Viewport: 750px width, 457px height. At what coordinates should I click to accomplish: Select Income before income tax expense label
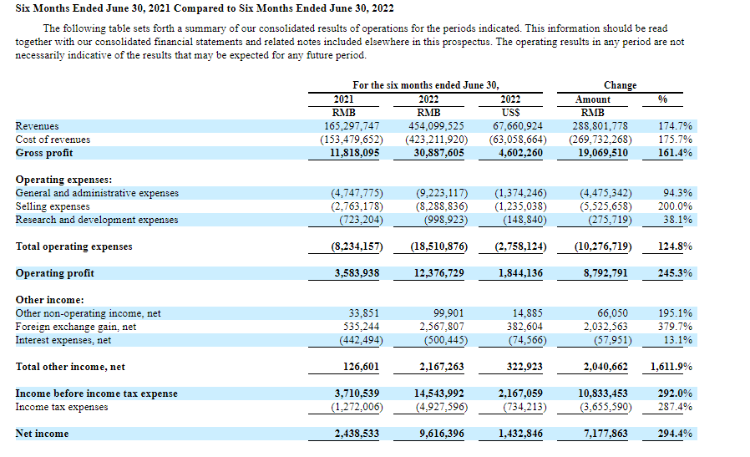97,394
